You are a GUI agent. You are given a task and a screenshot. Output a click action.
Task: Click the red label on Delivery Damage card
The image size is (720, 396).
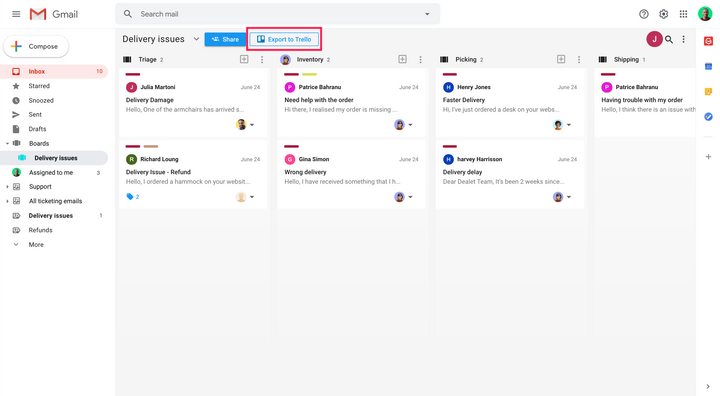click(133, 74)
